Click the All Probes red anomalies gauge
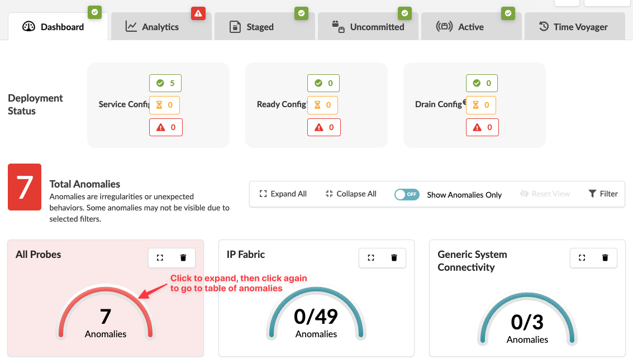This screenshot has width=633, height=364. tap(105, 313)
